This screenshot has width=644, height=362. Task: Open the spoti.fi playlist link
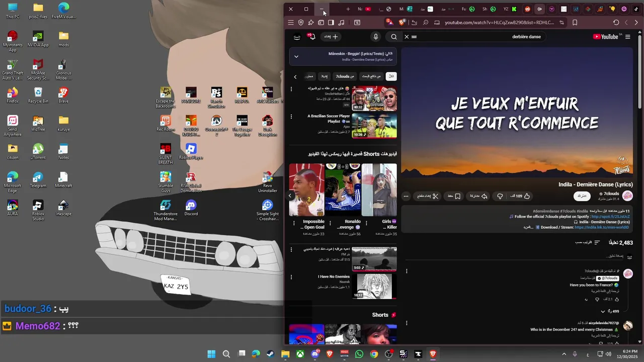[x=610, y=217]
